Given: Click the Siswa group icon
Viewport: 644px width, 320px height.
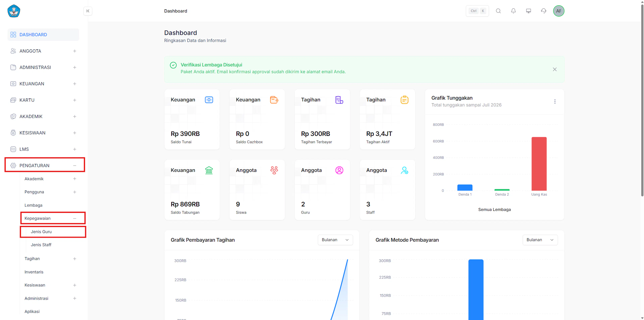Looking at the screenshot, I should tap(274, 170).
